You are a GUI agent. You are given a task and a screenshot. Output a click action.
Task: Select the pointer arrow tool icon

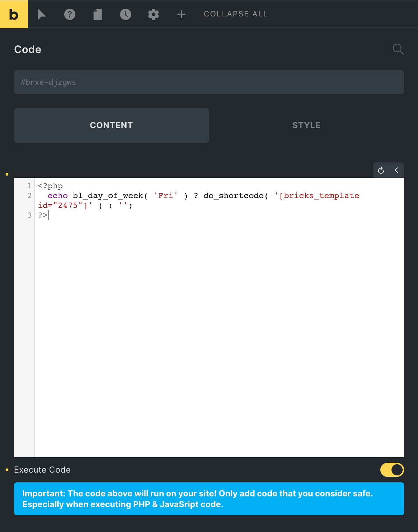point(42,14)
